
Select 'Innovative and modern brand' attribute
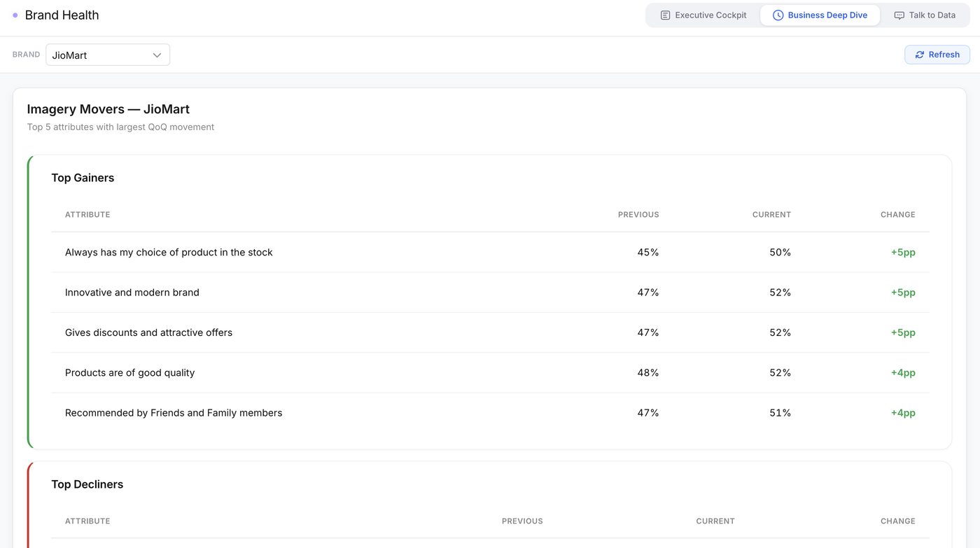tap(132, 293)
